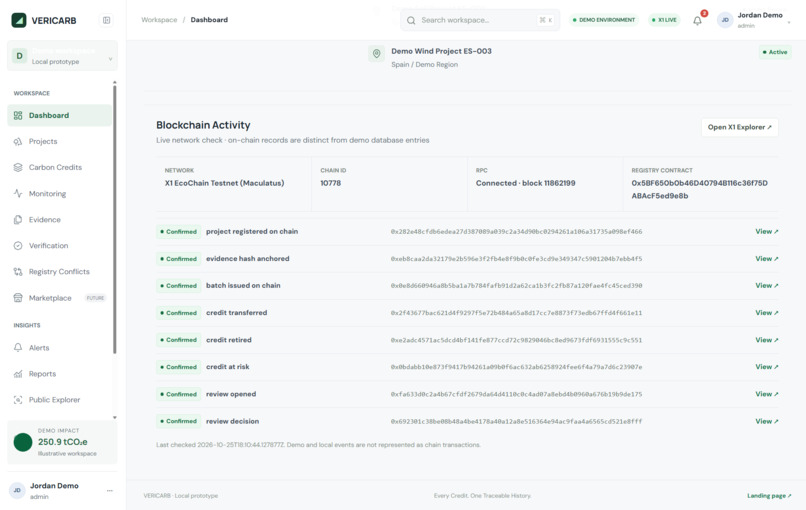
Task: Click the Open X1 Explorer button
Action: tap(740, 127)
